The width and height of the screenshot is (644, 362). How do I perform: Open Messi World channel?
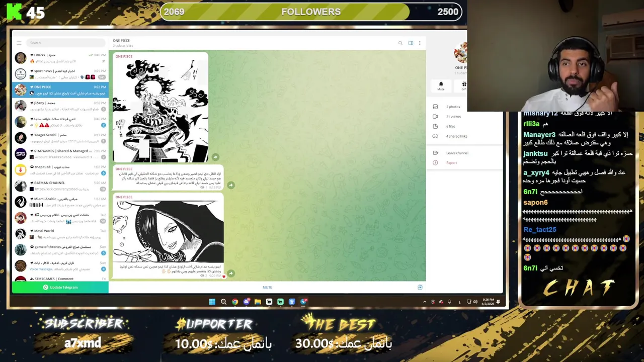(60, 234)
